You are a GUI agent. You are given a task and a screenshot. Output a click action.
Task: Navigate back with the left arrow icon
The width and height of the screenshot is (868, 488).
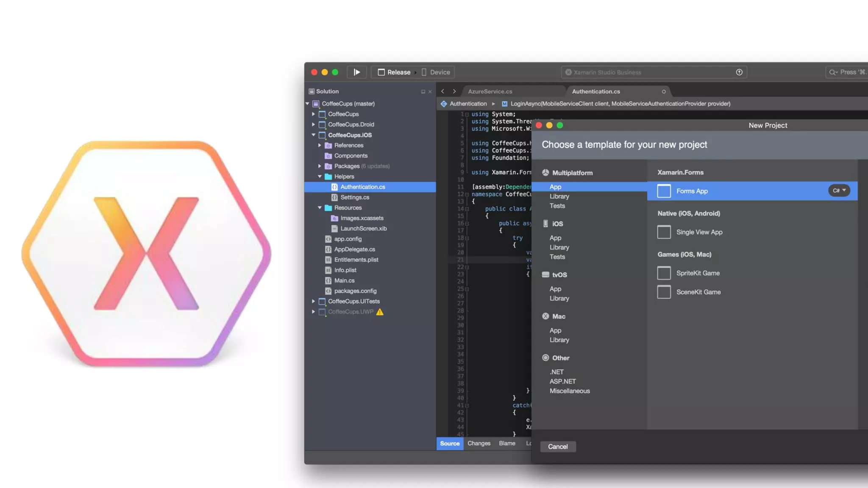tap(442, 91)
